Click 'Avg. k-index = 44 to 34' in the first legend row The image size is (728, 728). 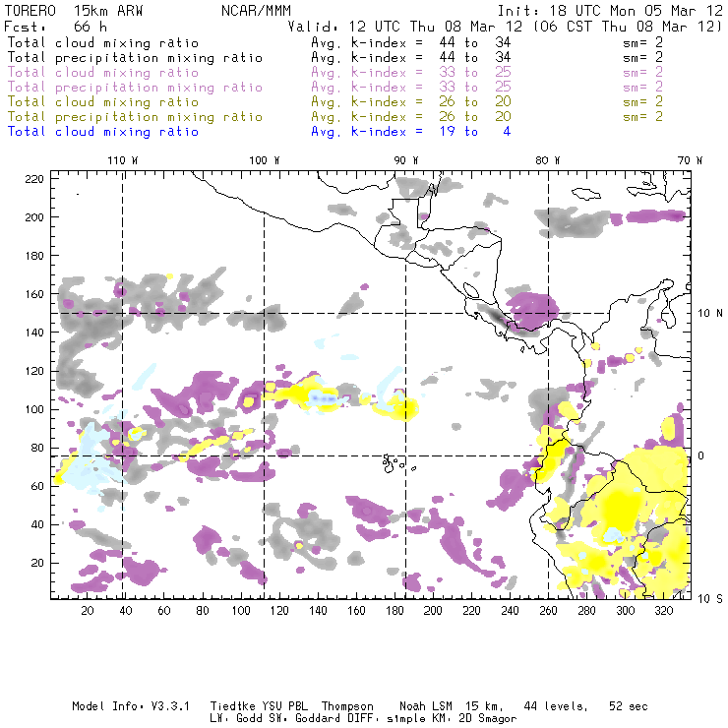(411, 42)
